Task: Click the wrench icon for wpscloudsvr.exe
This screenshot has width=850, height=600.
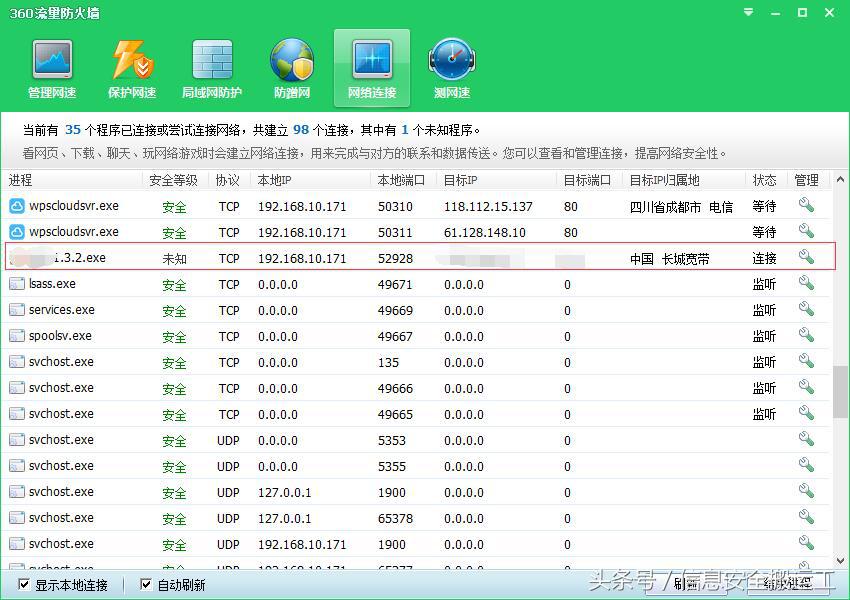Action: [x=807, y=205]
